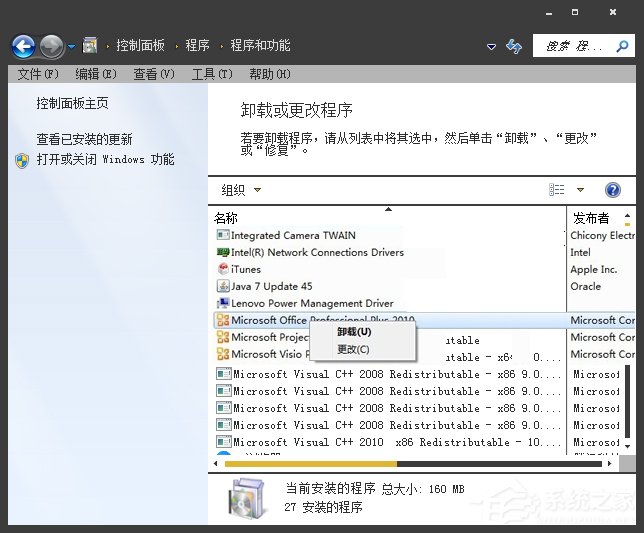
Task: Select Microsoft Visual C++ 2010 x86 Redistributable
Action: [388, 442]
